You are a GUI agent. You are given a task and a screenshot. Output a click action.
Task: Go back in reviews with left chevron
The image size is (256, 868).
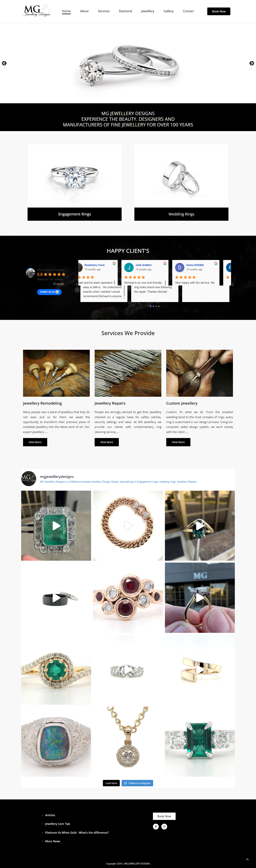[77, 284]
